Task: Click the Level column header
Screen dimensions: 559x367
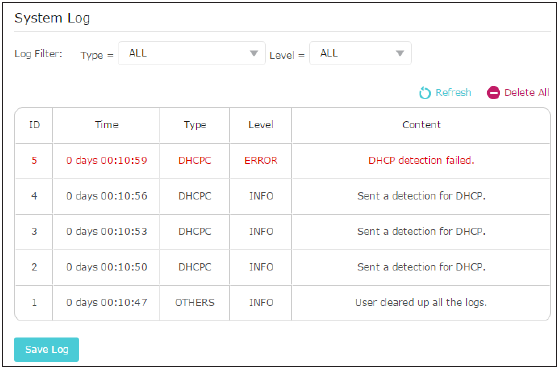Action: [x=261, y=125]
